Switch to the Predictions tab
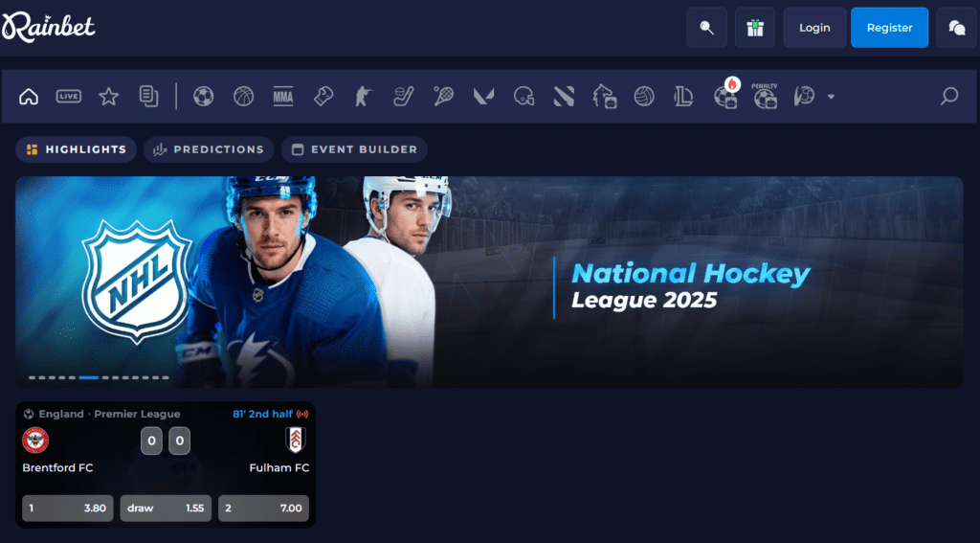Screen dimensions: 980x543 (x=209, y=149)
